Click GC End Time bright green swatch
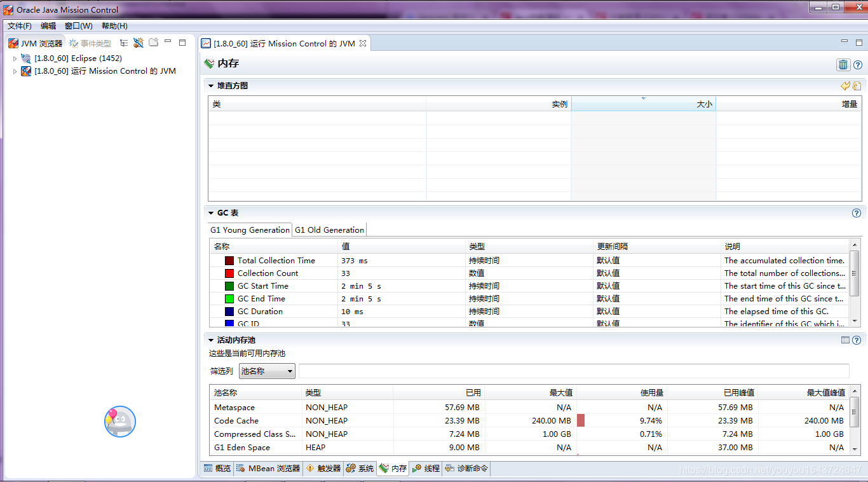The height and width of the screenshot is (482, 868). pos(229,299)
